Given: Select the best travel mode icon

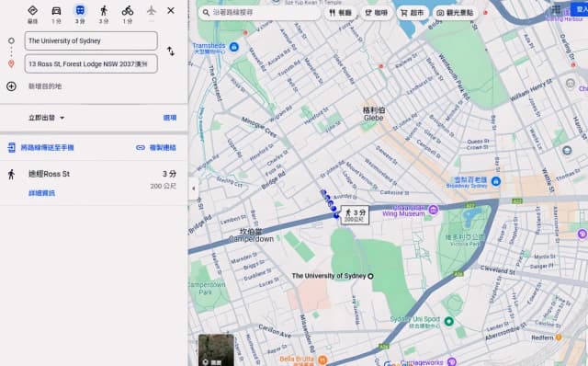Looking at the screenshot, I should point(33,11).
